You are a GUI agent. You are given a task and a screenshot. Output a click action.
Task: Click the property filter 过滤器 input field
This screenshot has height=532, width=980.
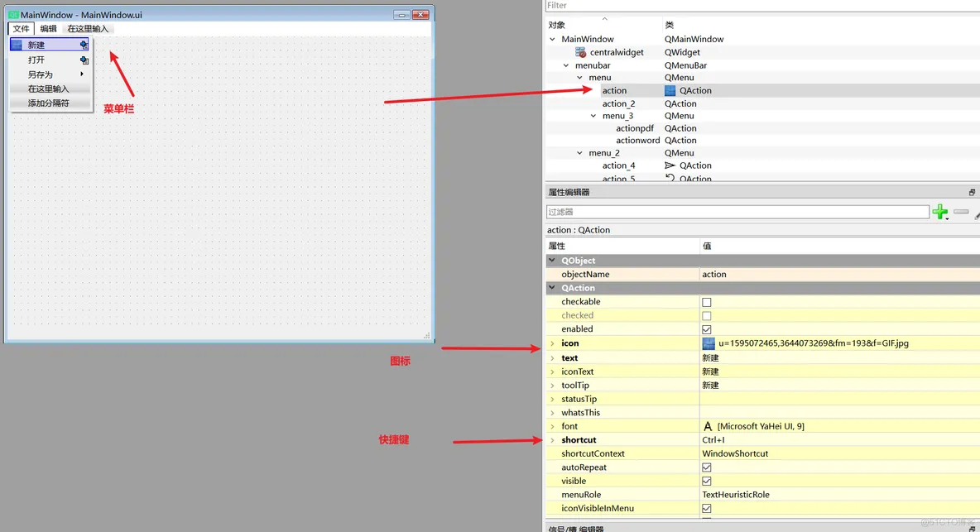pos(737,212)
